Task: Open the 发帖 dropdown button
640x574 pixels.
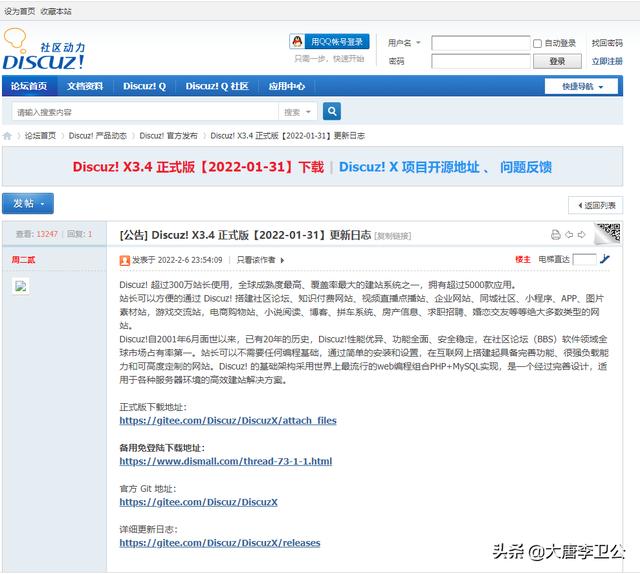Action: (28, 203)
